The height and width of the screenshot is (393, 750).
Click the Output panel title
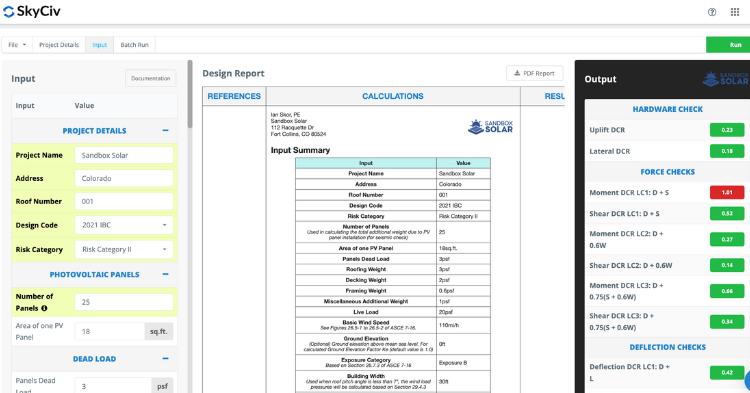pyautogui.click(x=600, y=79)
